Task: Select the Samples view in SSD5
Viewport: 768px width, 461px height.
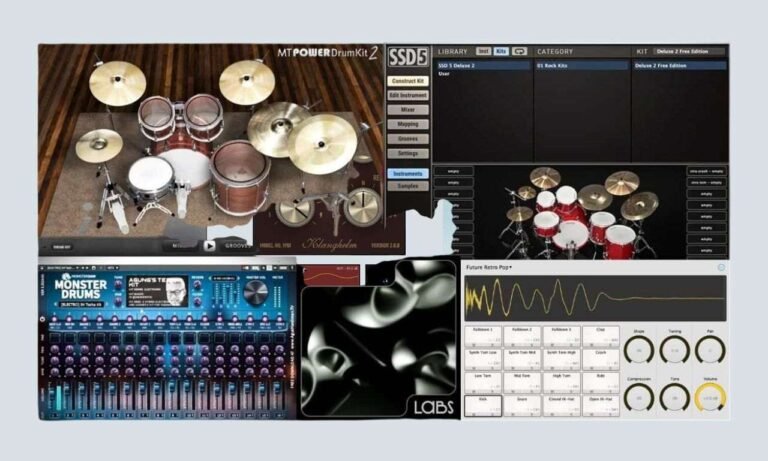Action: 408,186
